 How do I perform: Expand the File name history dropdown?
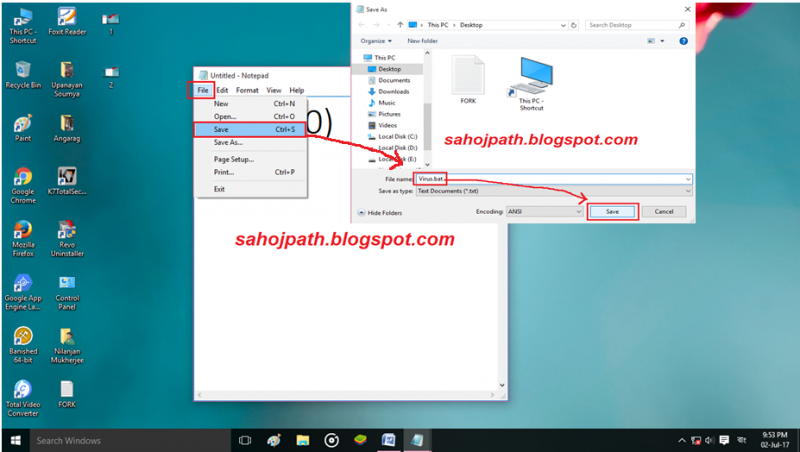688,179
